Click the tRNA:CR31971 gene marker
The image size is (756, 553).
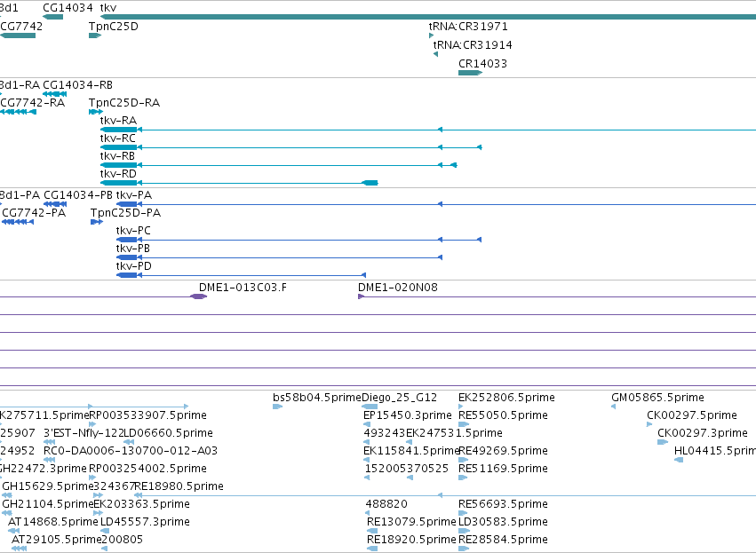point(431,36)
